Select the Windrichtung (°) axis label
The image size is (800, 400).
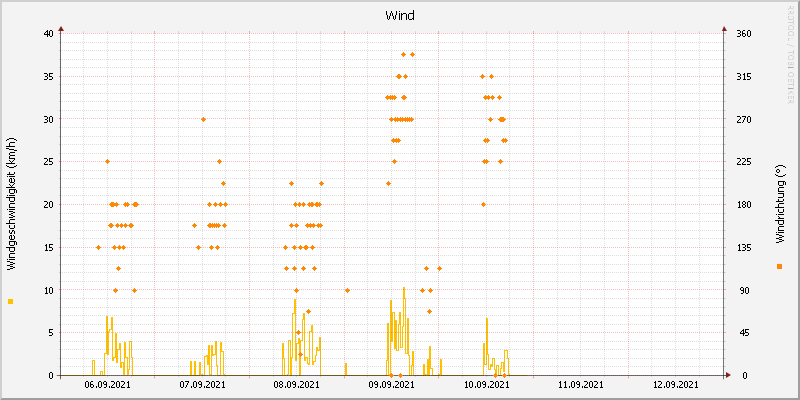780,204
